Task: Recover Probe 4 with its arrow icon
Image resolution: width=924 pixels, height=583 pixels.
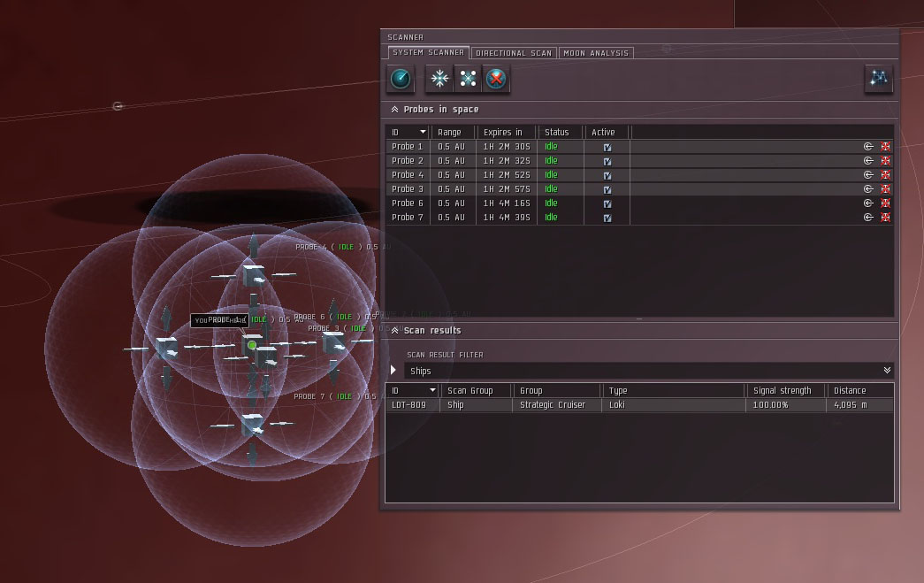Action: 868,175
